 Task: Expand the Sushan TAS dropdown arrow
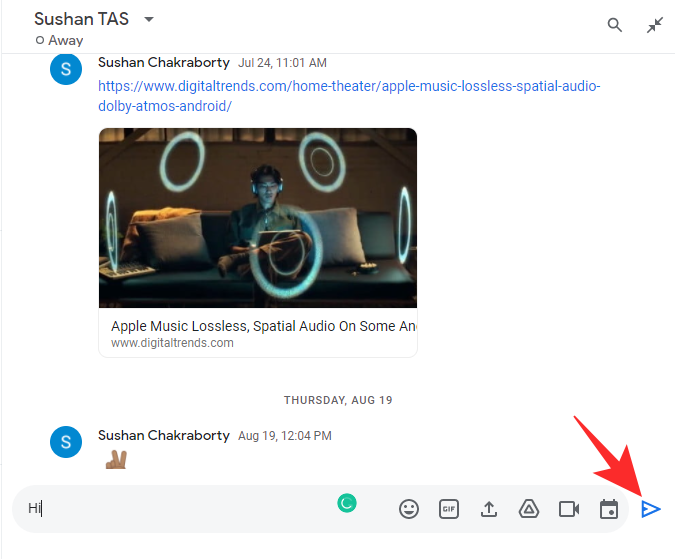coord(149,20)
